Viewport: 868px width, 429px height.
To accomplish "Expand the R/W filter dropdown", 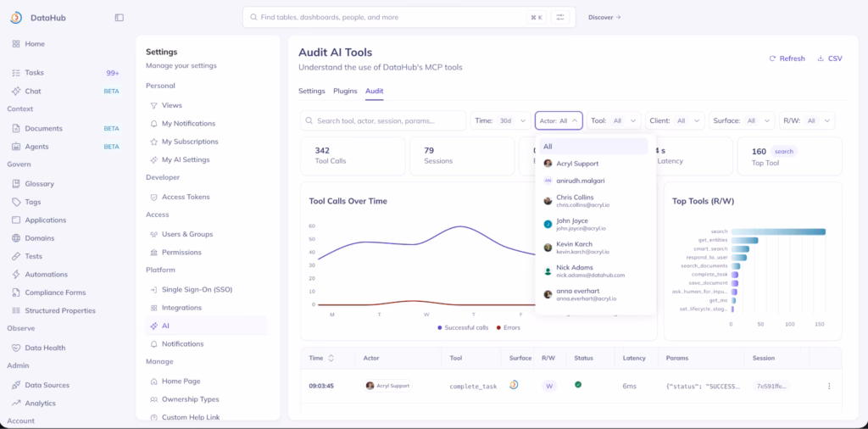I will pyautogui.click(x=807, y=120).
